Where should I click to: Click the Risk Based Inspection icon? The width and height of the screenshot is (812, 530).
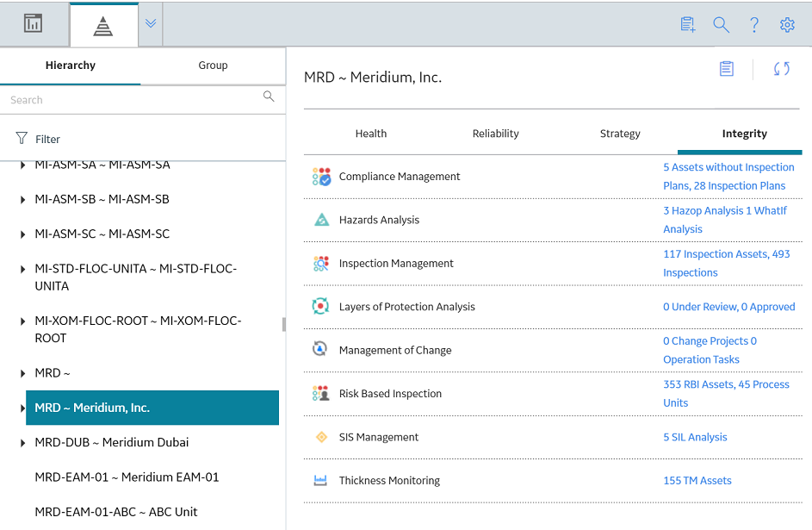pos(321,393)
